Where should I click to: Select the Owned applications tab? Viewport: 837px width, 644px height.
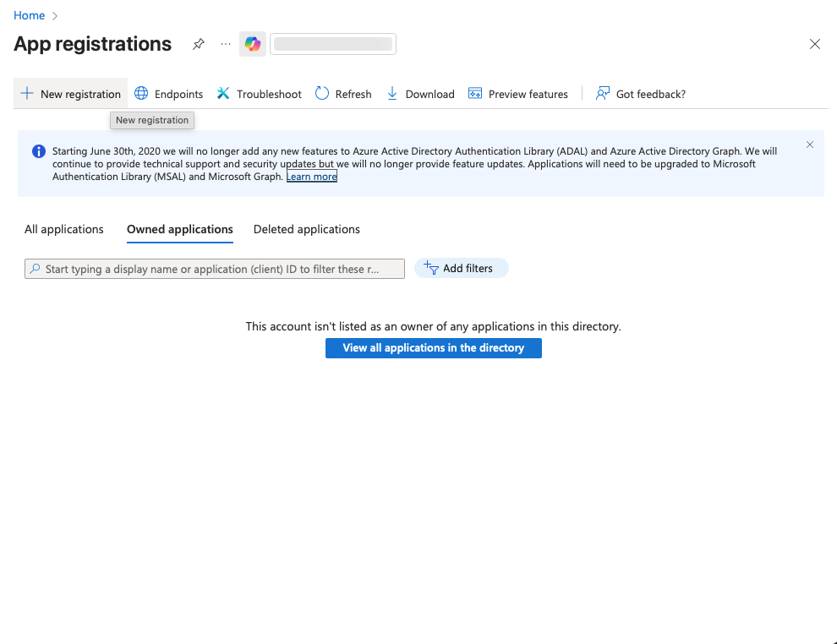(x=180, y=229)
